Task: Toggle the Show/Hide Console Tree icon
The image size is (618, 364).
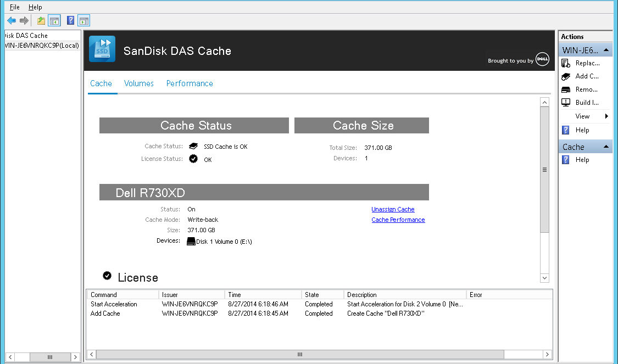Action: pyautogui.click(x=54, y=20)
